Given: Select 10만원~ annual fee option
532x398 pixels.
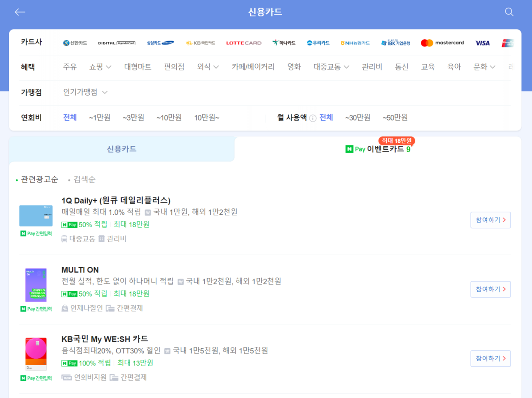Looking at the screenshot, I should 207,117.
